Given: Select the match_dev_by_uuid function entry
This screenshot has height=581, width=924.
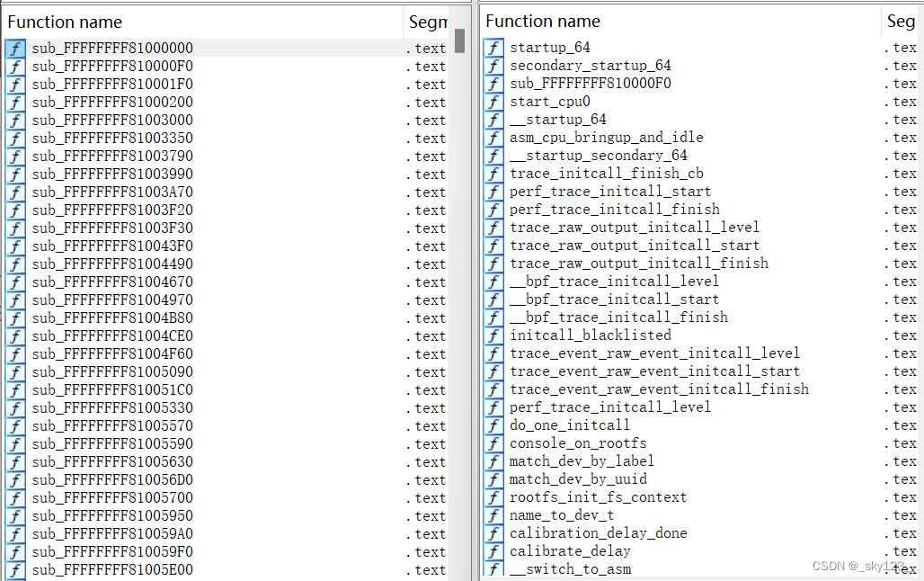Looking at the screenshot, I should coord(578,479).
